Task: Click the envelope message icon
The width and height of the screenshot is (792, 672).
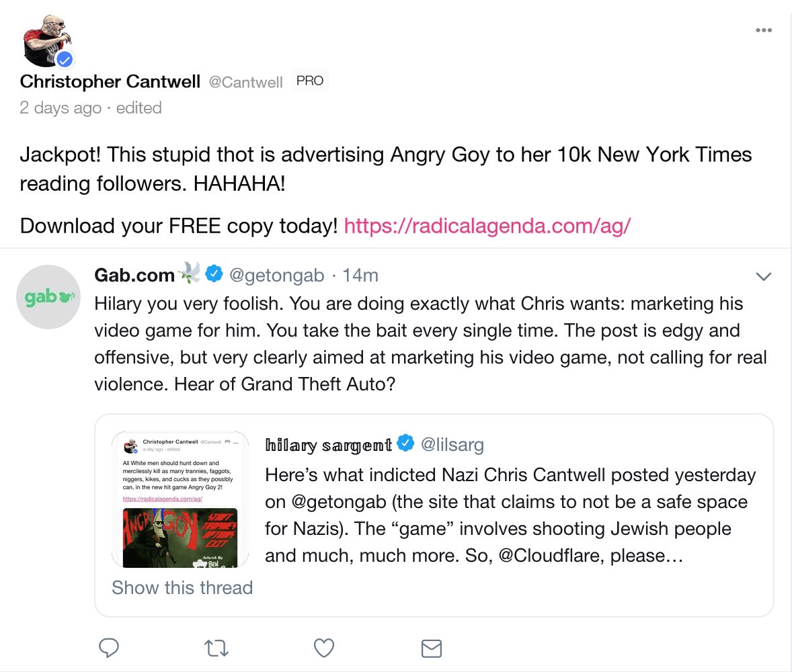Action: (431, 648)
